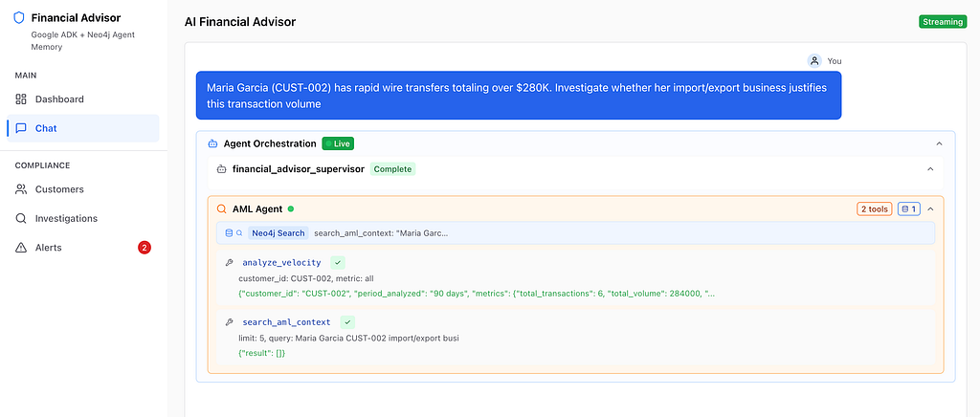Click the search_aml_context success checkmark
Viewport: 980px width, 417px height.
pos(346,322)
